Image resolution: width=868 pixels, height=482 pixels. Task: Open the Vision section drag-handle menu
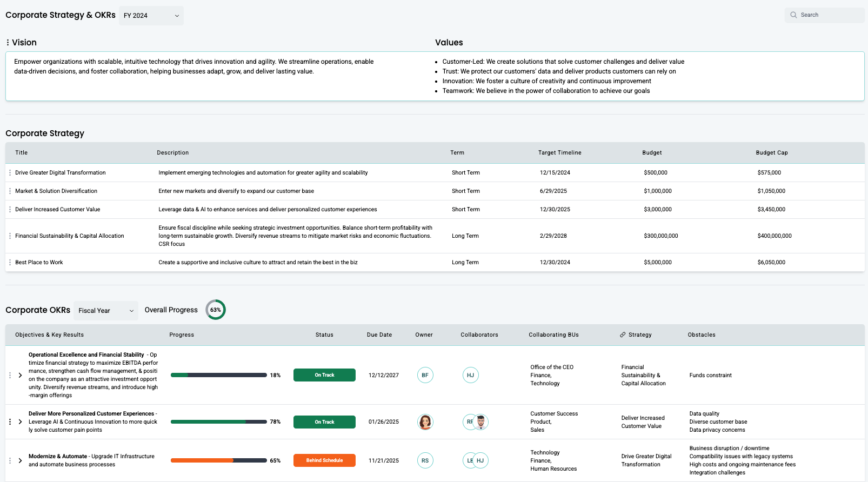point(8,43)
